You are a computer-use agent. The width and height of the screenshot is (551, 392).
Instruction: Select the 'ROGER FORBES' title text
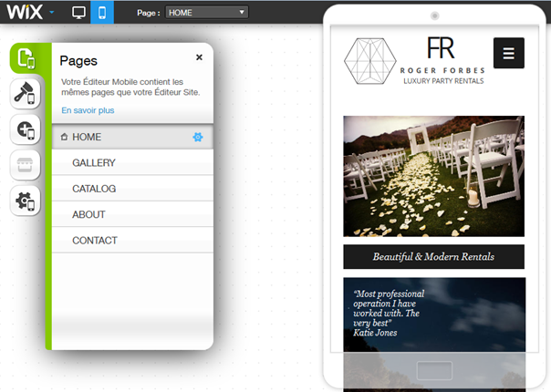point(442,70)
